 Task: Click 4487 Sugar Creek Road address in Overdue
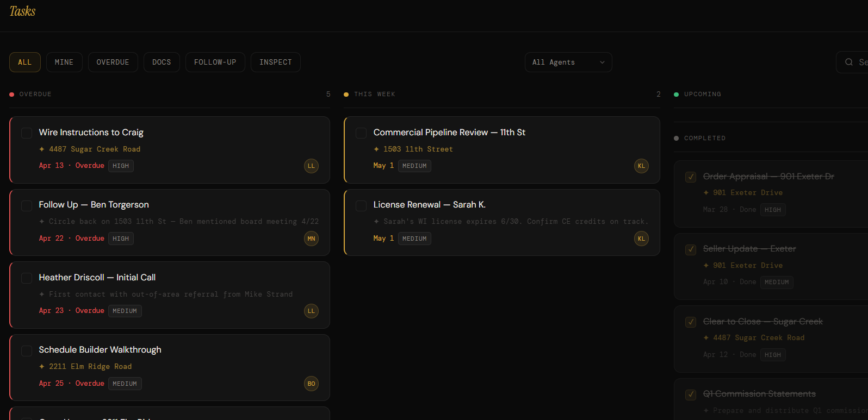[95, 149]
